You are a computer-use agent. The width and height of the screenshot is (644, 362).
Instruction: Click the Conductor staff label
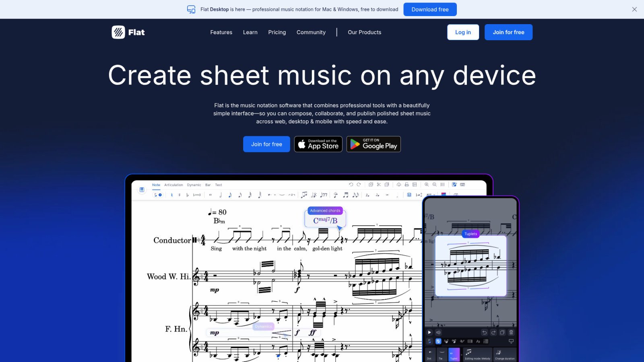pos(172,240)
